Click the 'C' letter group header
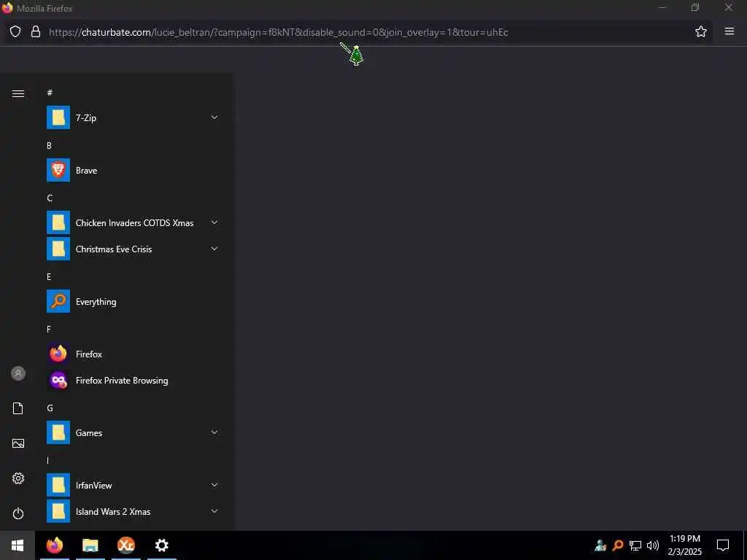Viewport: 747px width, 560px height. 50,198
